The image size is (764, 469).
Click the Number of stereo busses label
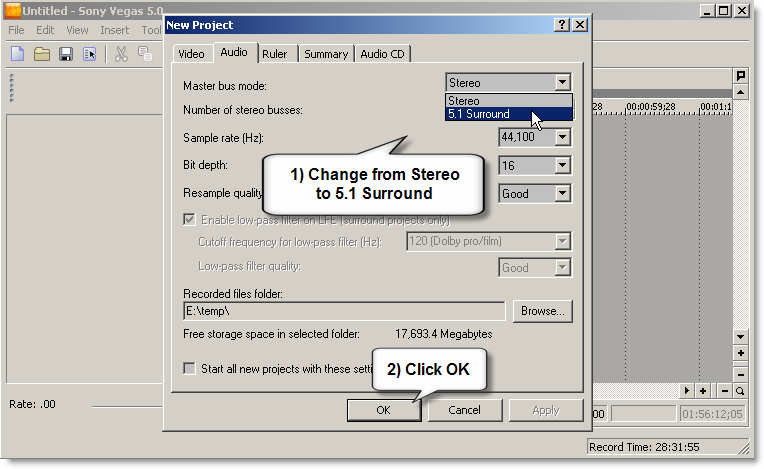[x=243, y=110]
